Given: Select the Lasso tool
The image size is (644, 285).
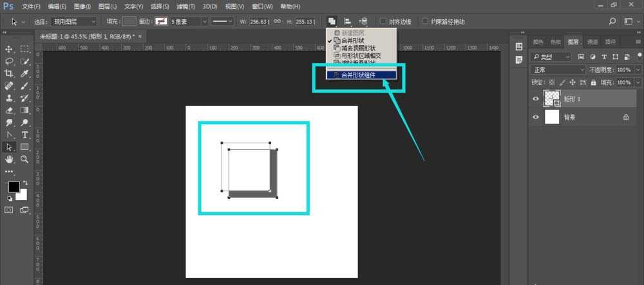Looking at the screenshot, I should coord(10,61).
